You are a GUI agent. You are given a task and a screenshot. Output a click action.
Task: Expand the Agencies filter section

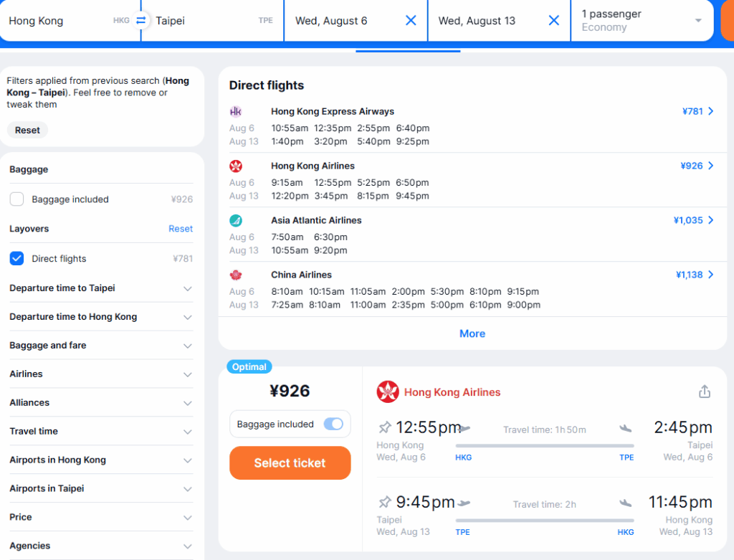(101, 546)
